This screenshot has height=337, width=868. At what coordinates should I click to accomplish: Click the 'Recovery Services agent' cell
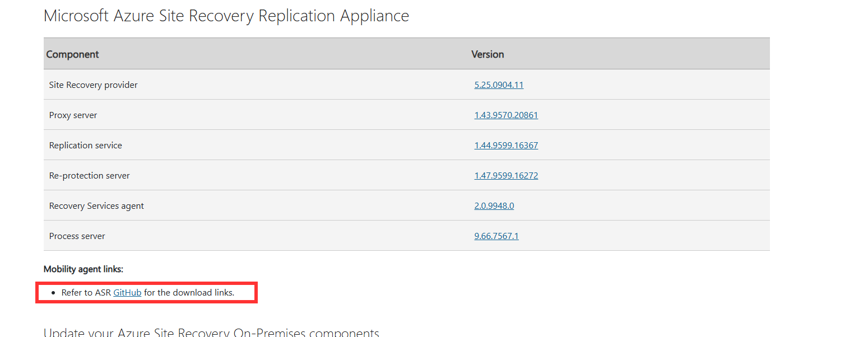[257, 205]
